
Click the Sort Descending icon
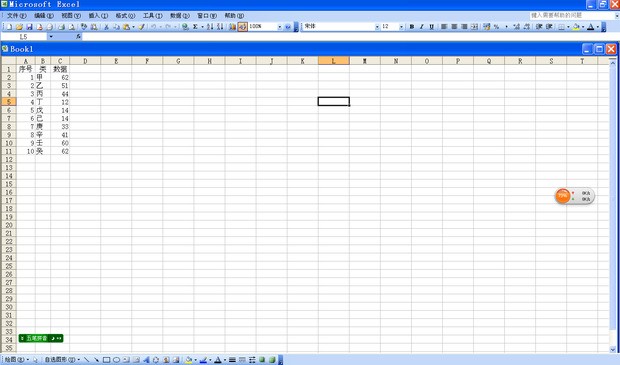220,26
